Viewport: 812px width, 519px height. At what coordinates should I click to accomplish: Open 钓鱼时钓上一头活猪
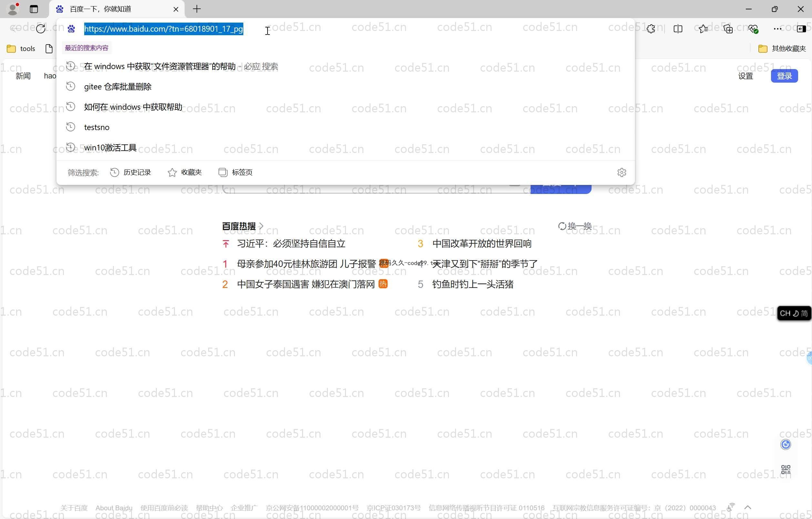[x=473, y=284]
